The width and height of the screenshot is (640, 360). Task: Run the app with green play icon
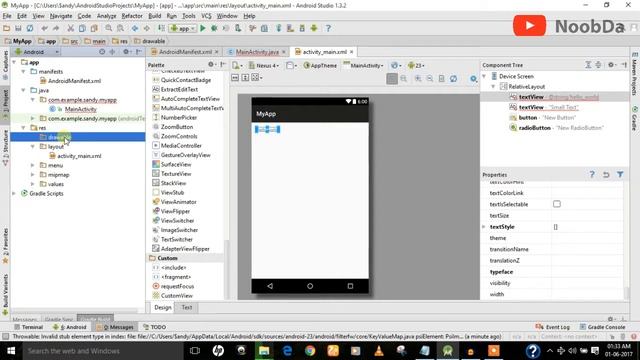tap(202, 29)
